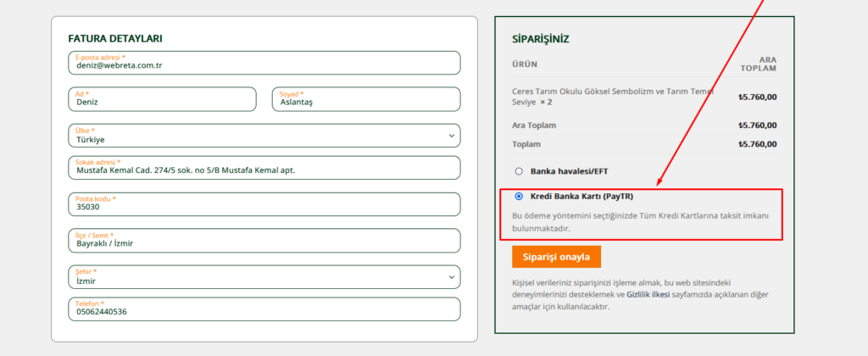
Task: Select Kredi Banka Kartı (PayTR) radio button
Action: point(518,196)
